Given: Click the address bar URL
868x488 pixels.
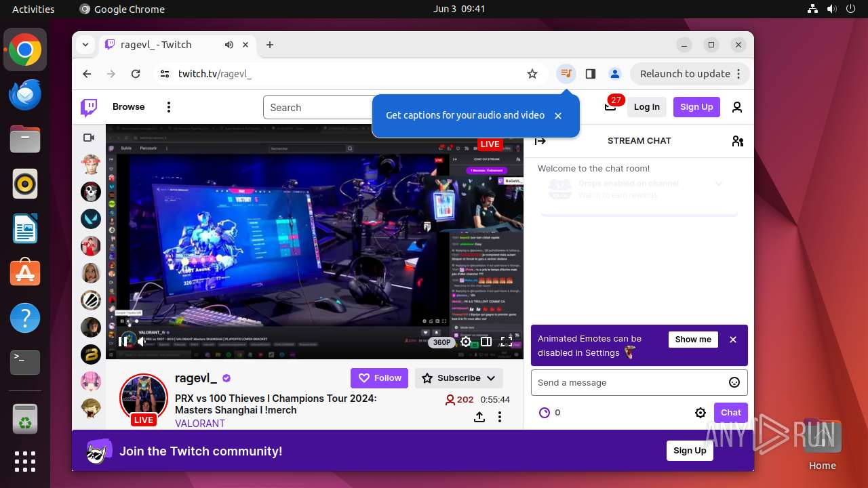Looking at the screenshot, I should tap(215, 73).
